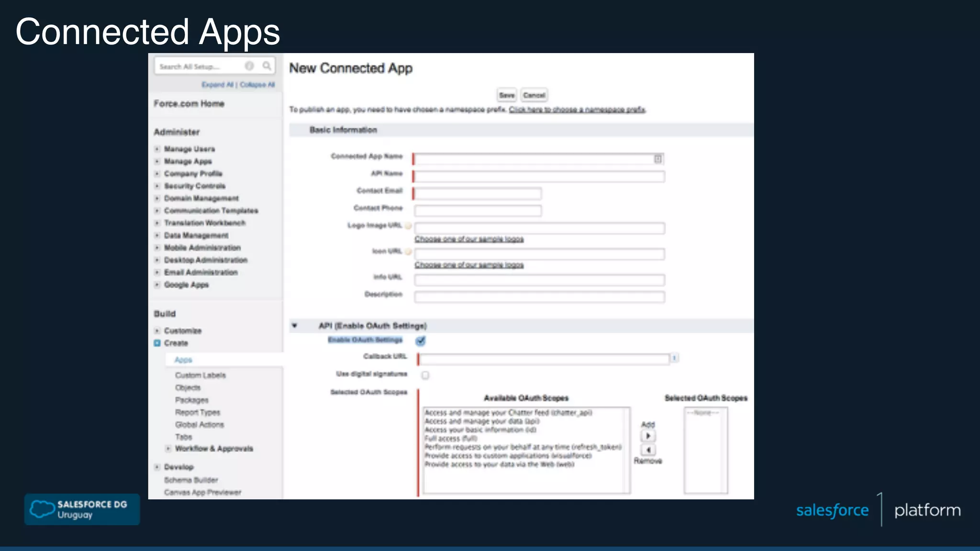
Task: Select the refresh_token scope option
Action: pyautogui.click(x=523, y=447)
